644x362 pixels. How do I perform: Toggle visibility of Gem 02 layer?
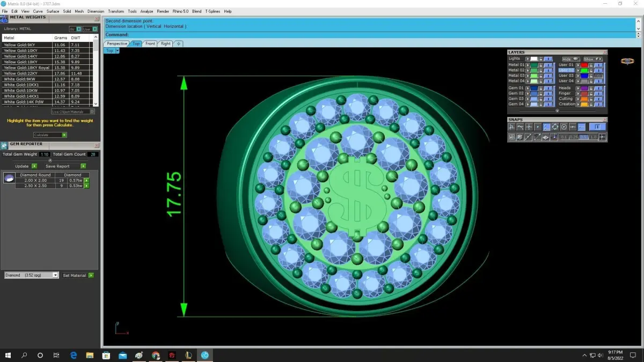pos(548,93)
